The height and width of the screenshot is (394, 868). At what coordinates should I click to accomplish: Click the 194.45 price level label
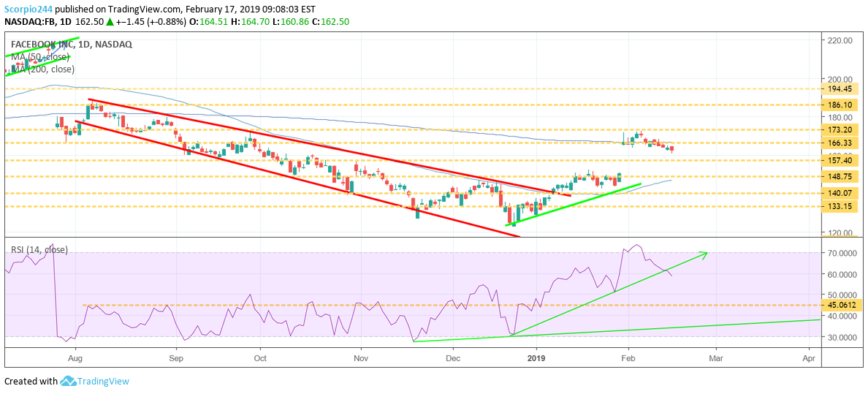[840, 89]
